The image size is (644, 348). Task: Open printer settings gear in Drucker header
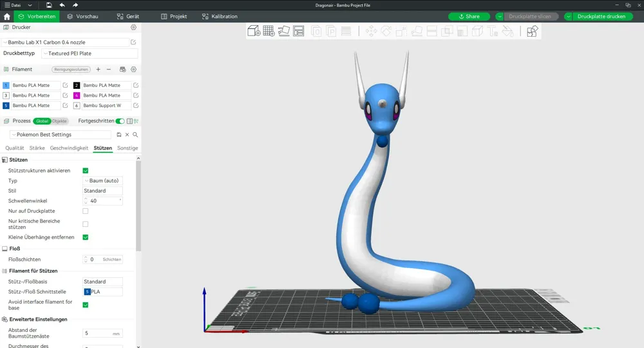133,27
